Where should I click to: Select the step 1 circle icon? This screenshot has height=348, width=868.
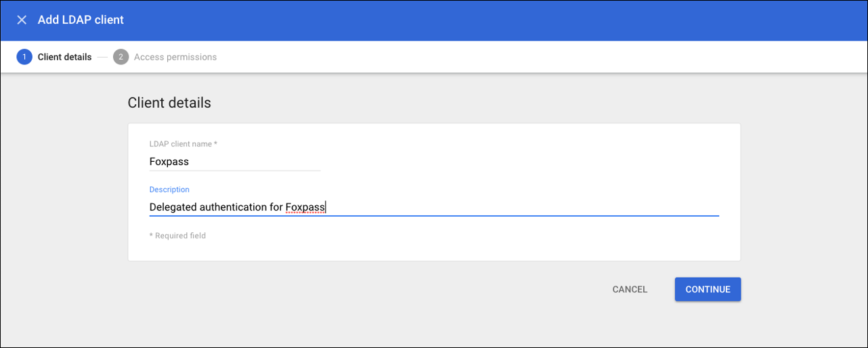[24, 57]
